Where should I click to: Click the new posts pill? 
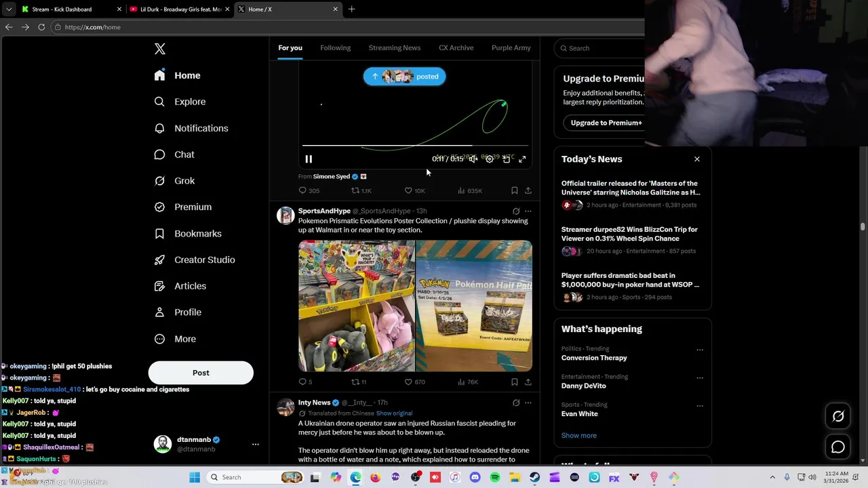click(404, 77)
